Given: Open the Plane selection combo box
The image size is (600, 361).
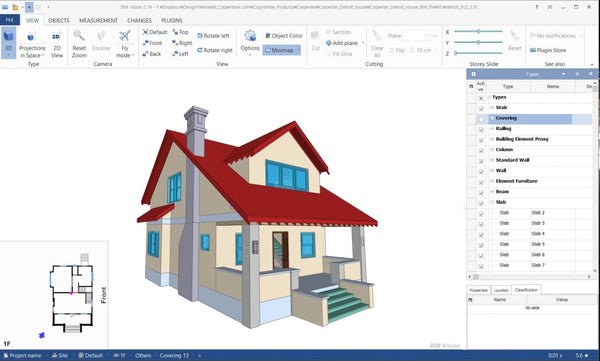Looking at the screenshot, I should click(x=416, y=36).
